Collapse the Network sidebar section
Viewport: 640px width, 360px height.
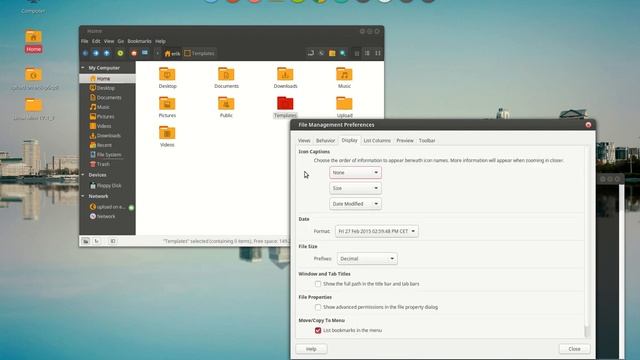coord(83,196)
